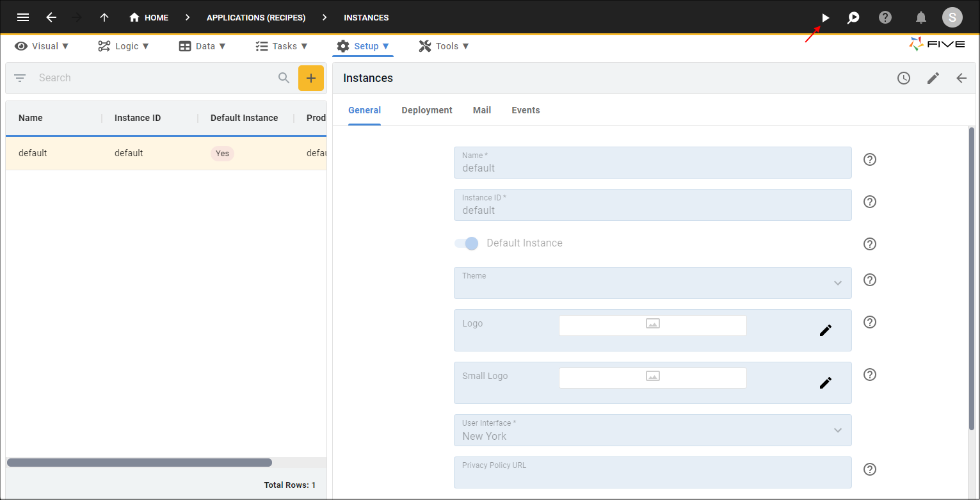Viewport: 980px width, 500px height.
Task: Open the help question mark in top bar
Action: (x=885, y=17)
